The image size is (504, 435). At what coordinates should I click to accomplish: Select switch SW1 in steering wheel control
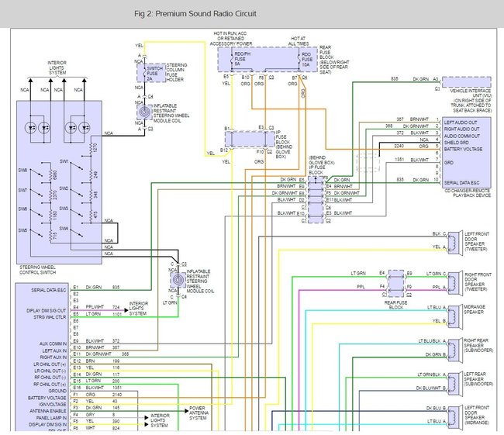[77, 166]
